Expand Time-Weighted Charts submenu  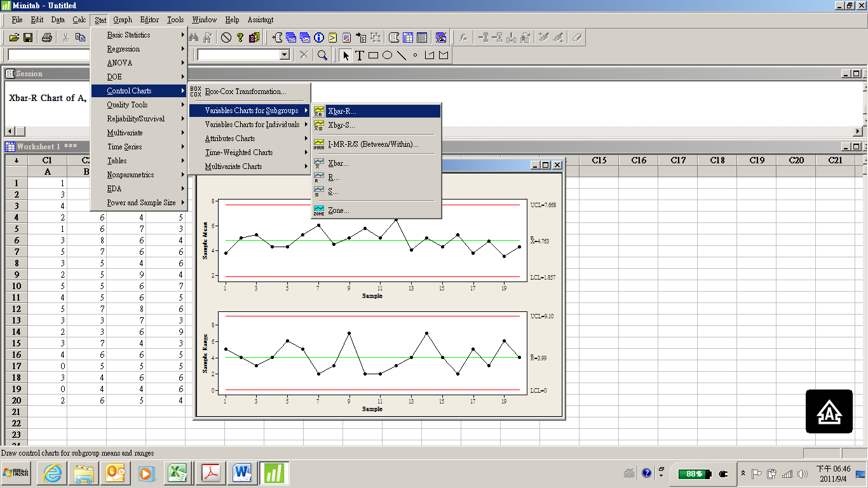pyautogui.click(x=250, y=152)
